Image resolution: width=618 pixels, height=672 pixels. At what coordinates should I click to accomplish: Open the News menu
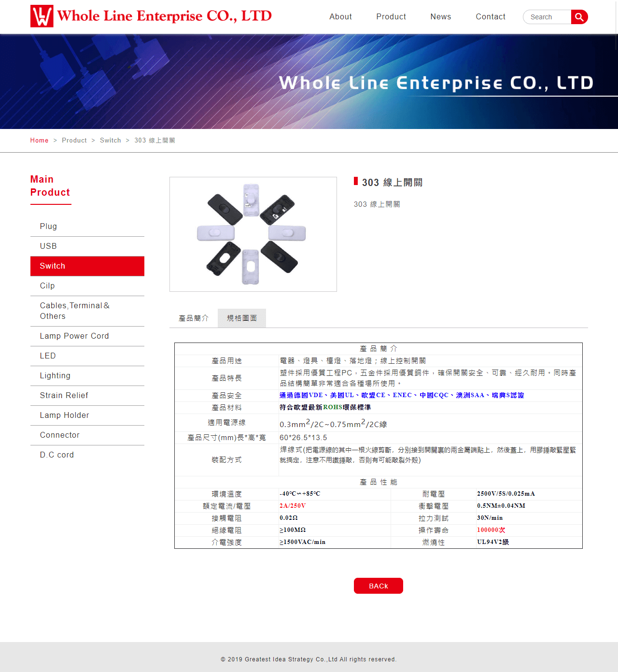(x=441, y=16)
